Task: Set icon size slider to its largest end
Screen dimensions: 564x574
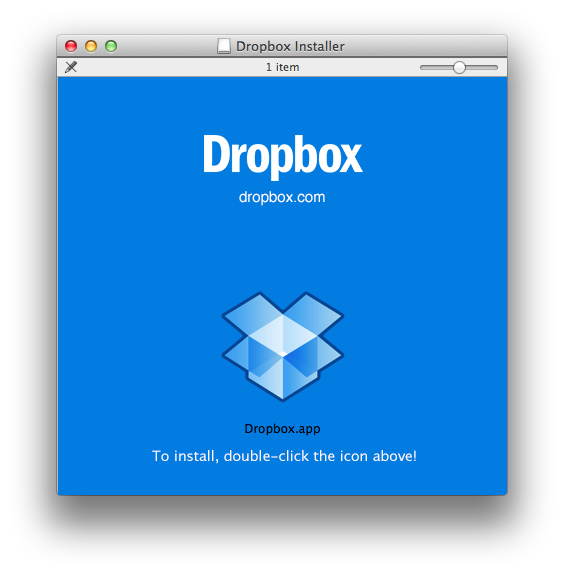Action: coord(496,67)
